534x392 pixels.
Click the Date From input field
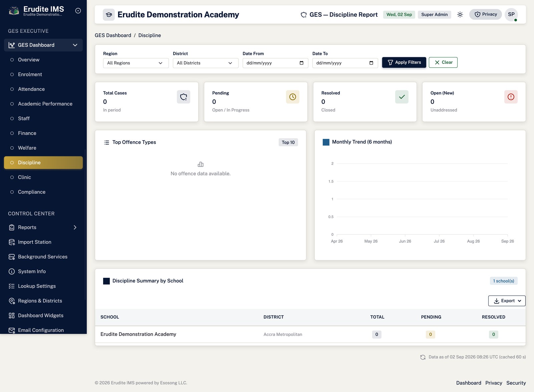(275, 63)
